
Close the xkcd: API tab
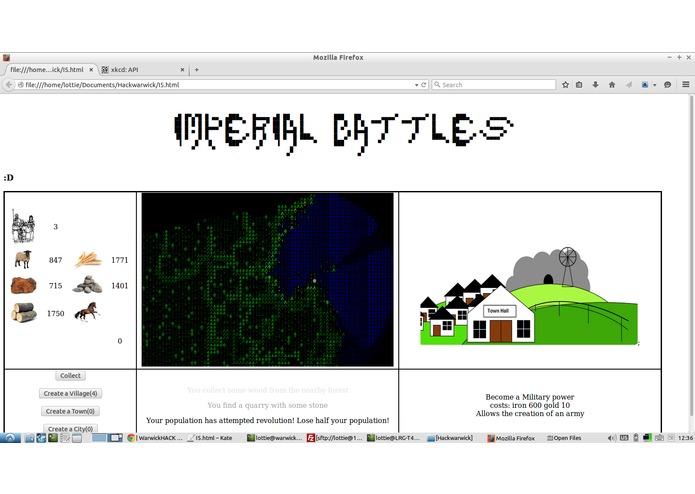[x=182, y=70]
